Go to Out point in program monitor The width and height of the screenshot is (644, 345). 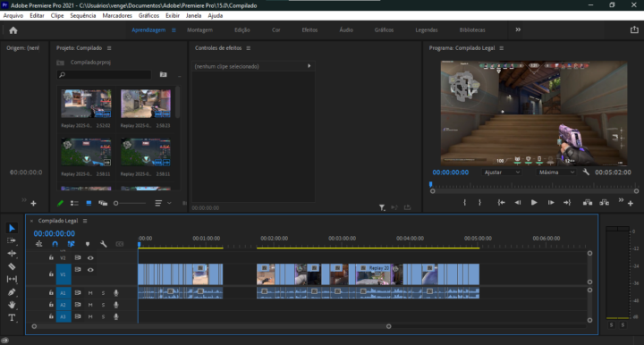click(567, 202)
